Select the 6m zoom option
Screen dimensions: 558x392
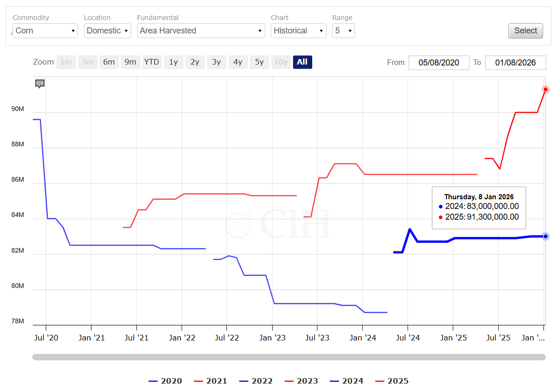(109, 62)
